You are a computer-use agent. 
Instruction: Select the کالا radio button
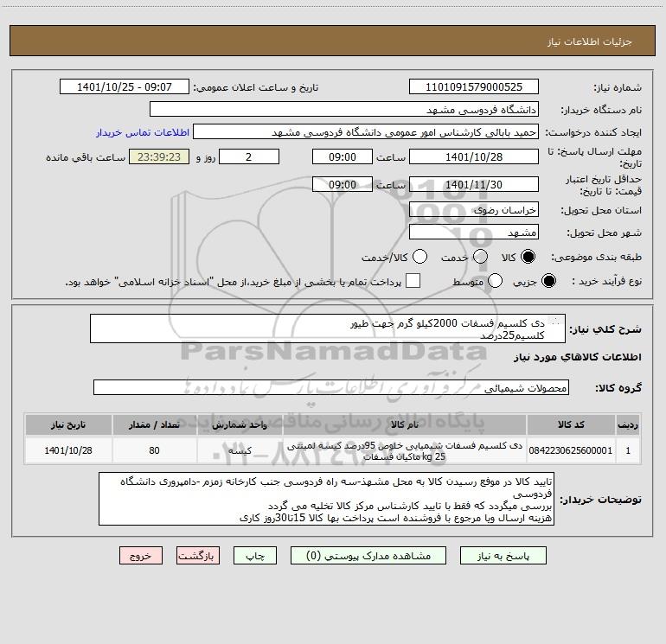click(x=528, y=257)
